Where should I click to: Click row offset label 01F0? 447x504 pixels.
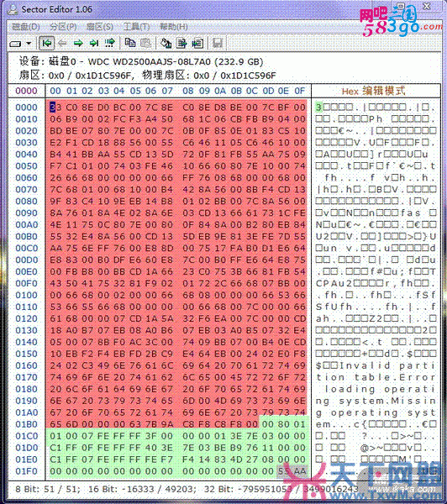click(x=26, y=471)
